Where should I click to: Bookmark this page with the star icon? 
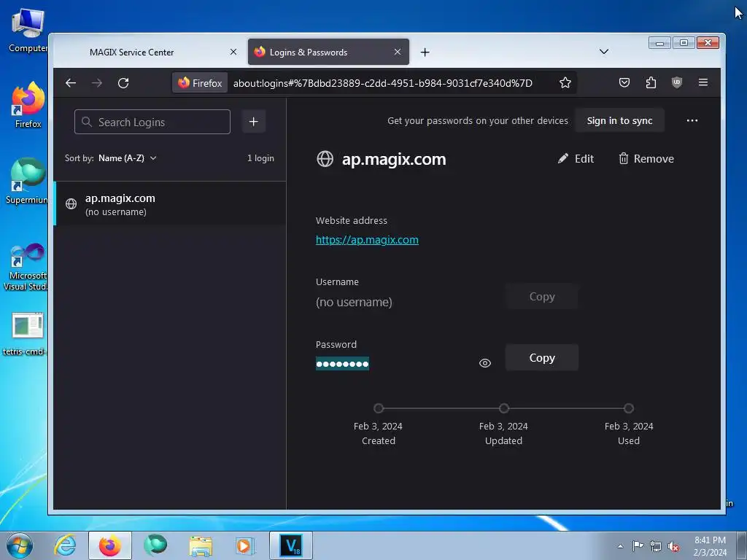click(x=565, y=83)
